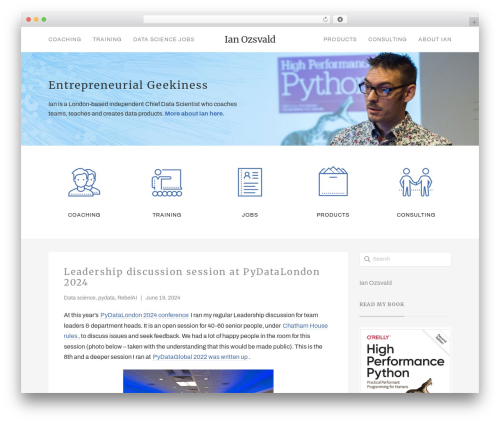Open Data Science Jobs nav item

click(x=163, y=39)
